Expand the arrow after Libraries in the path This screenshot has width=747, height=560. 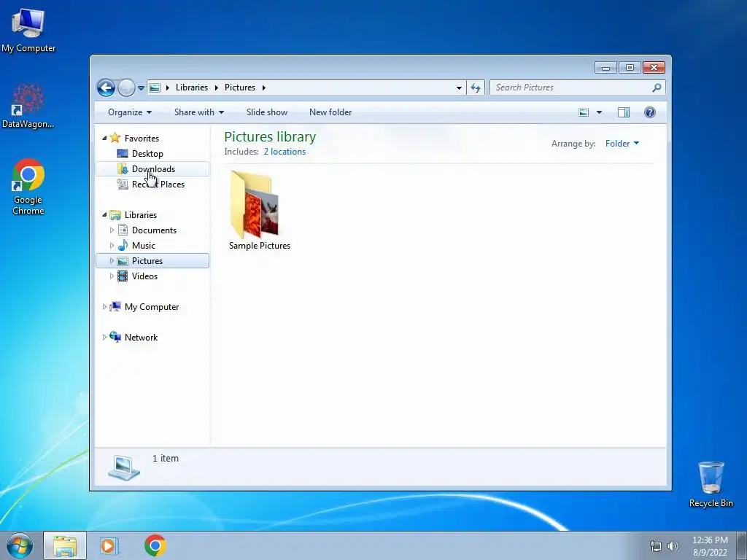coord(216,87)
